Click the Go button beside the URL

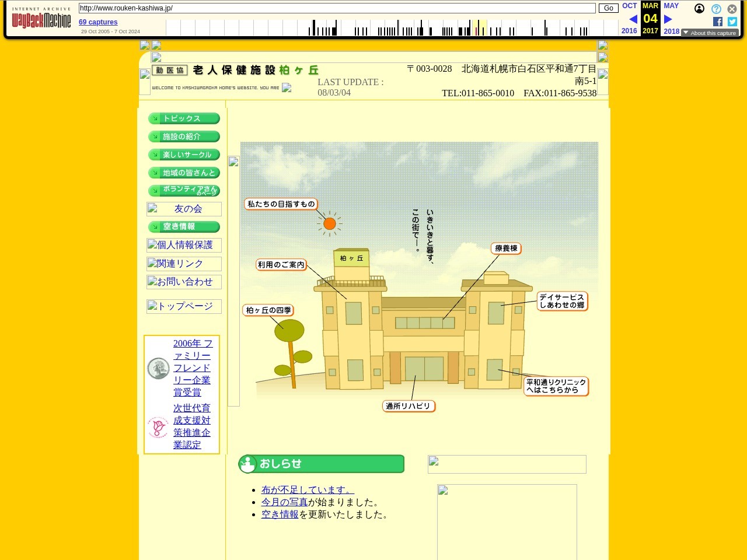pyautogui.click(x=608, y=8)
